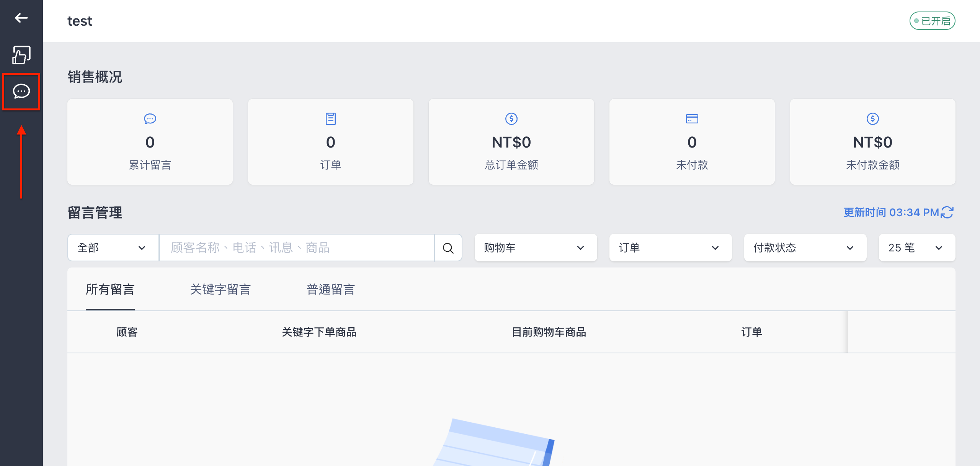Click the 目前购物车商品 column header
Screen dimensions: 980x466
[x=549, y=332]
